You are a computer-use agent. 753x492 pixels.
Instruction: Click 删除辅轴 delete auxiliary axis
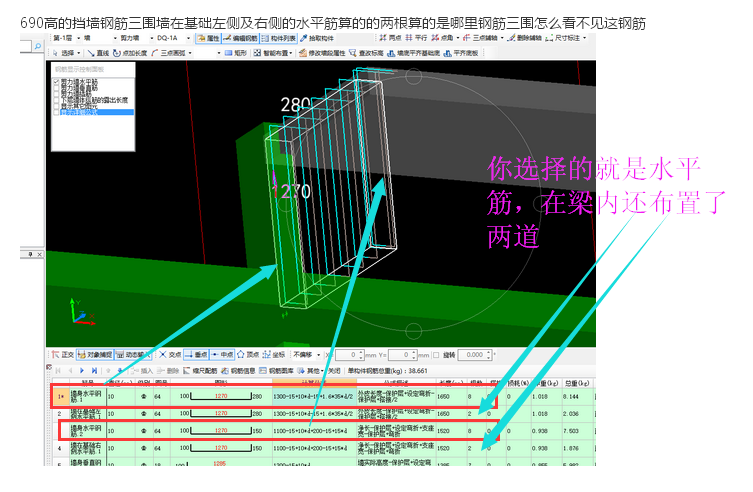click(524, 38)
